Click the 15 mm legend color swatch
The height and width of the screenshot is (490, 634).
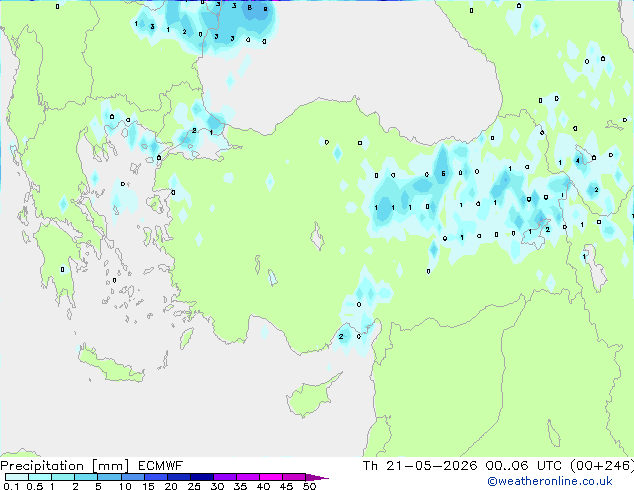point(155,477)
